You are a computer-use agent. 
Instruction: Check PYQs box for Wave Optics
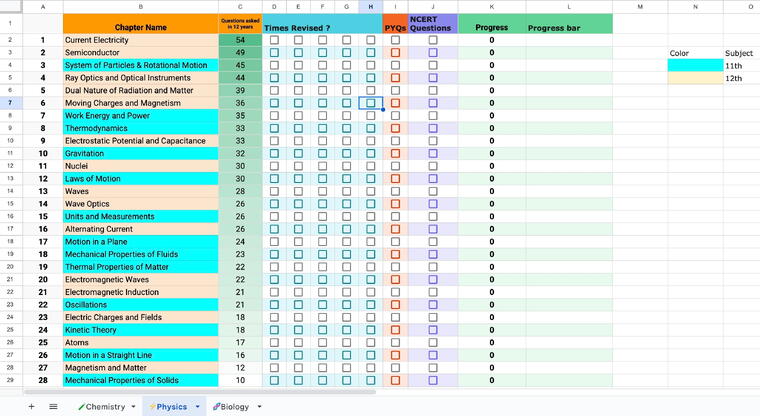tap(395, 204)
